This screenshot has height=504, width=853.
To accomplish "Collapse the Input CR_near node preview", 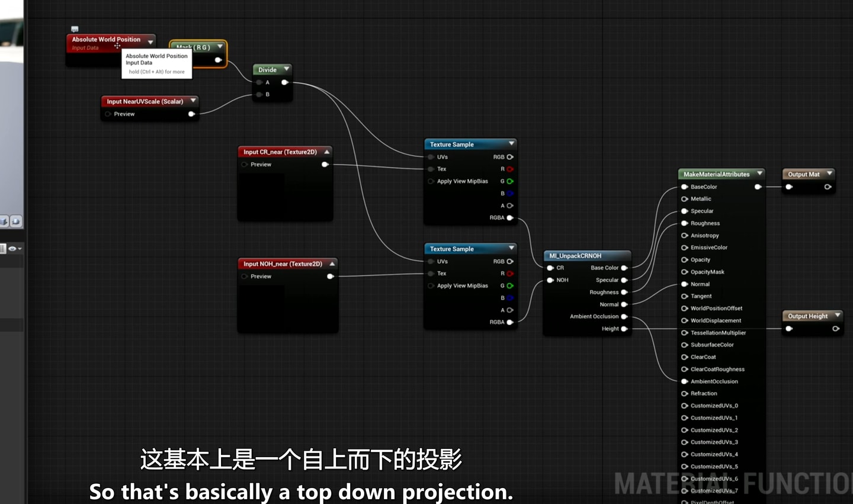I will (326, 152).
